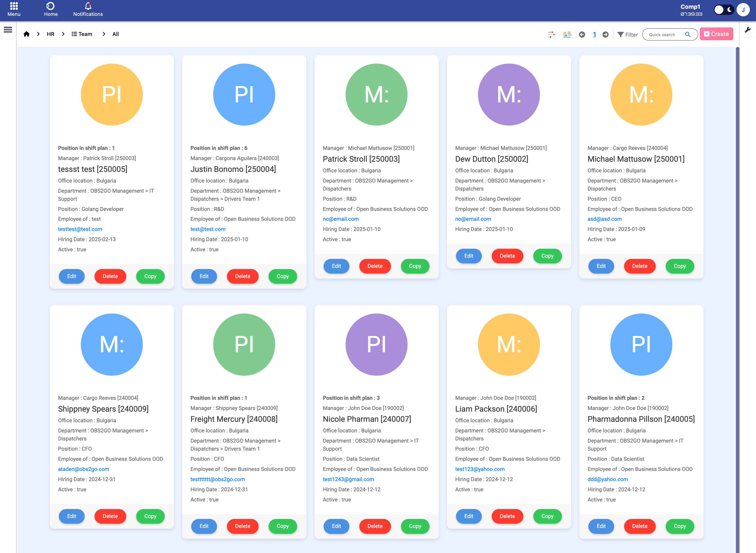Open email test1243@gmail.com link
Screen dimensions: 756x553
click(x=348, y=479)
